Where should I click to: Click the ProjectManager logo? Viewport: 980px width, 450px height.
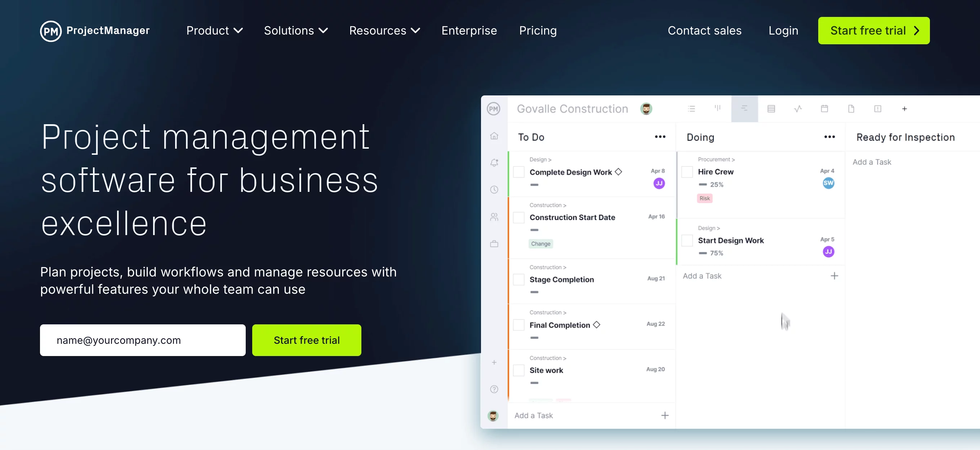click(x=95, y=31)
